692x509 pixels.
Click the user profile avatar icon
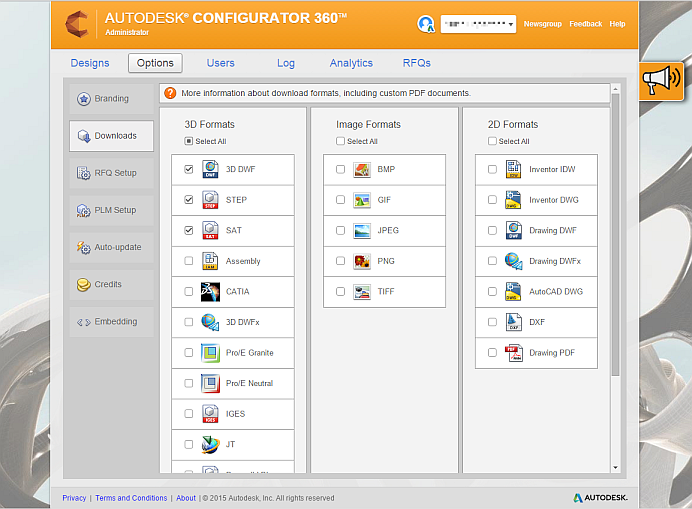pyautogui.click(x=426, y=24)
